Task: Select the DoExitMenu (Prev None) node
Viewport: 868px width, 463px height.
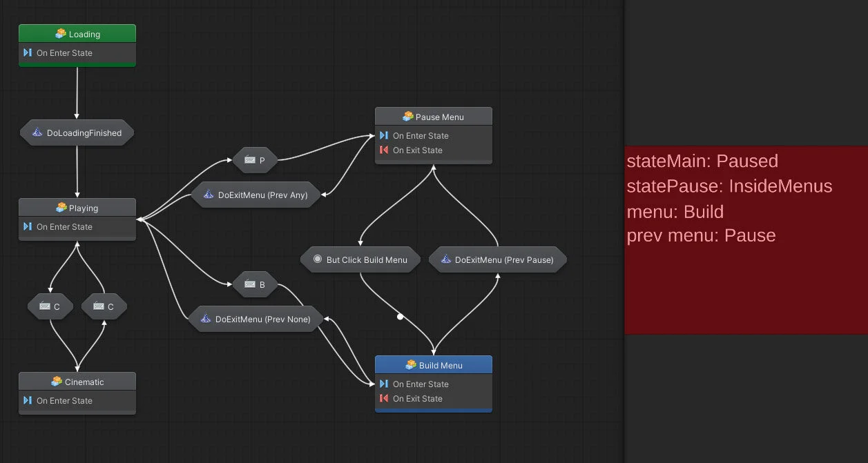Action: coord(254,319)
